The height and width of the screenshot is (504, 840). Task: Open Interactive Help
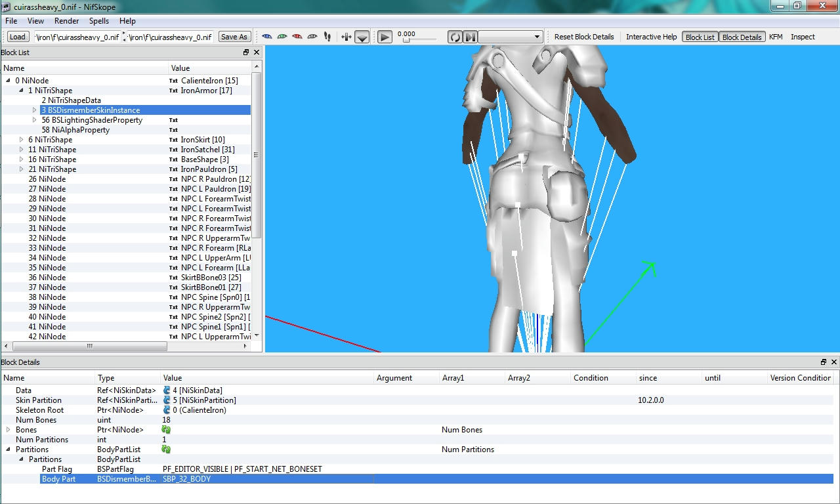(651, 37)
